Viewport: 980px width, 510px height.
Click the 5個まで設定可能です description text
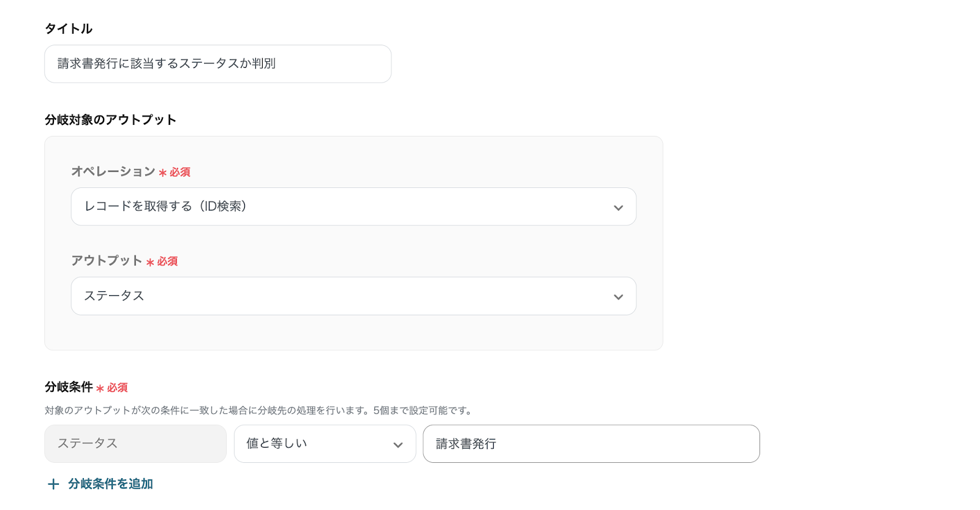tap(423, 410)
